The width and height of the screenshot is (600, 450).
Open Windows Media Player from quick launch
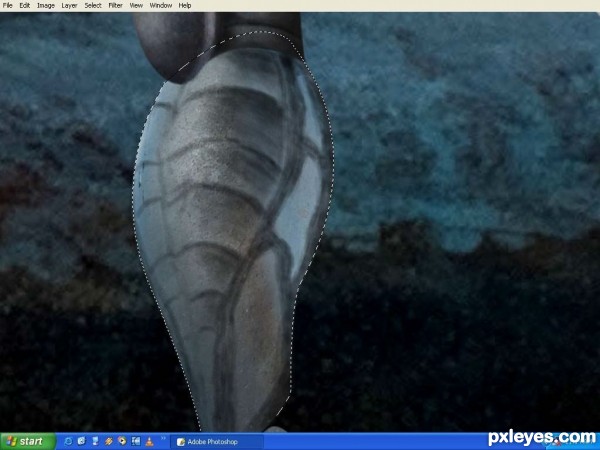click(122, 441)
